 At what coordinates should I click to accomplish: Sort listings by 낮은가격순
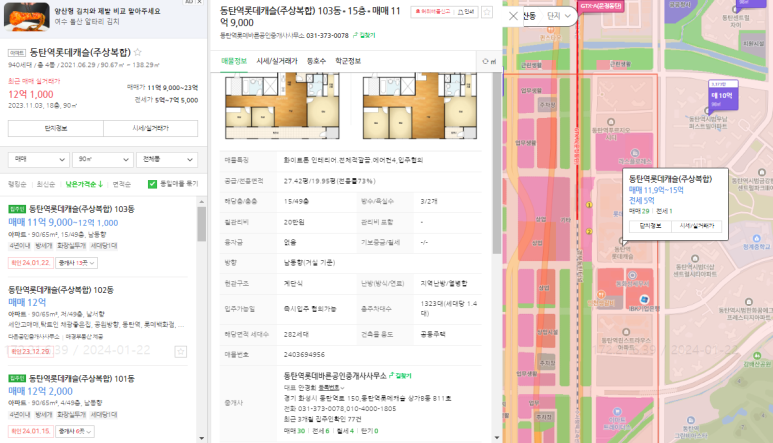click(84, 184)
